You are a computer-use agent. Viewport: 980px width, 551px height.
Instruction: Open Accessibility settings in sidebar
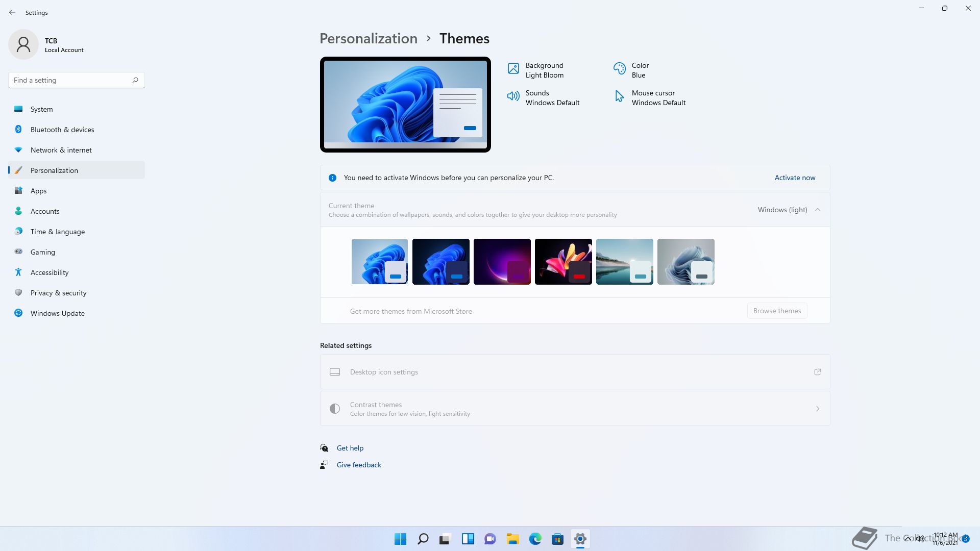coord(49,272)
